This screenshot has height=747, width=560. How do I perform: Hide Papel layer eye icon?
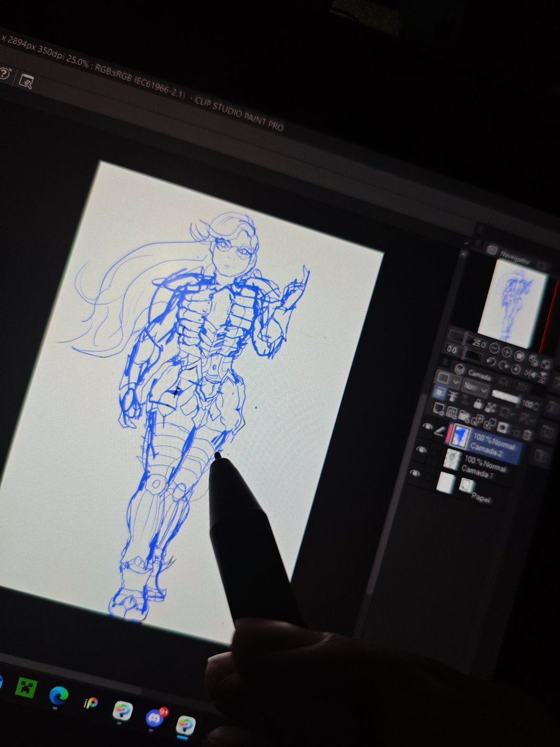(415, 473)
